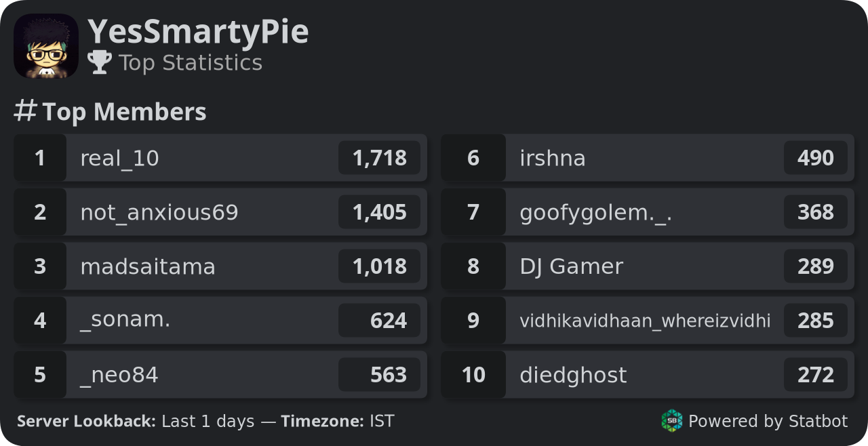Click madsaitama's 1,018 score badge
This screenshot has height=446, width=868.
click(379, 266)
